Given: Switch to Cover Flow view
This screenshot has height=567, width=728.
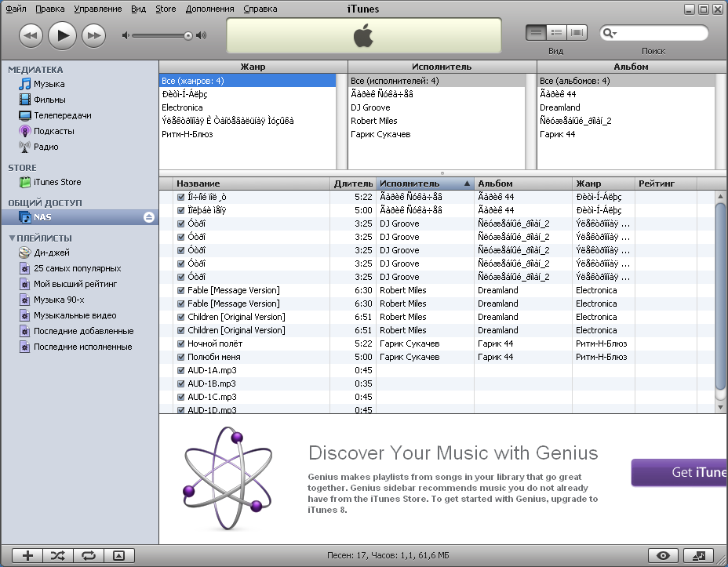Looking at the screenshot, I should coord(577,32).
